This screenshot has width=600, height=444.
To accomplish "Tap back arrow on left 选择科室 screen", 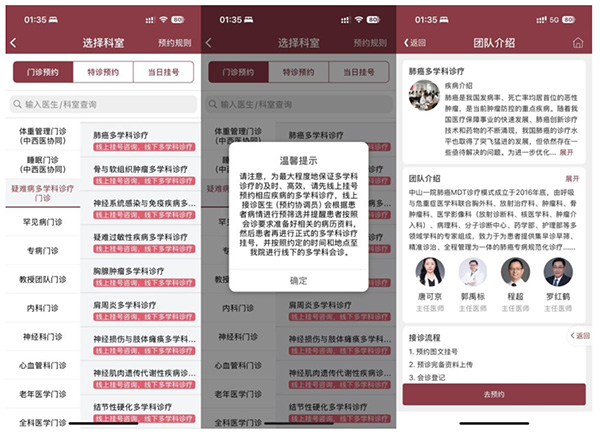I will coord(13,43).
